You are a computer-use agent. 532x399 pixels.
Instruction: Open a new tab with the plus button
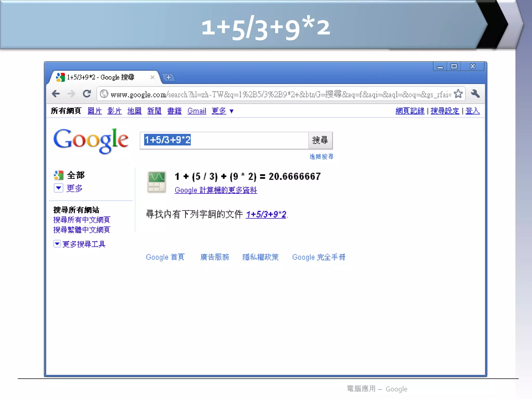tap(169, 77)
